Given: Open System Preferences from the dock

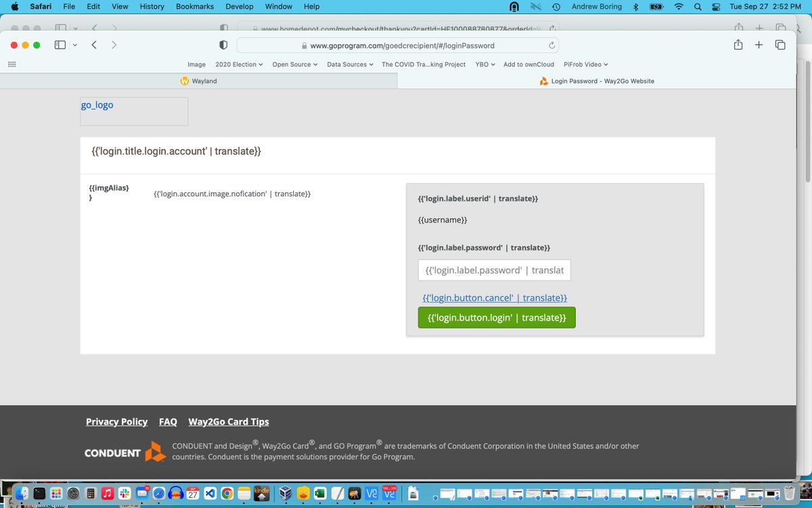Looking at the screenshot, I should tap(74, 493).
